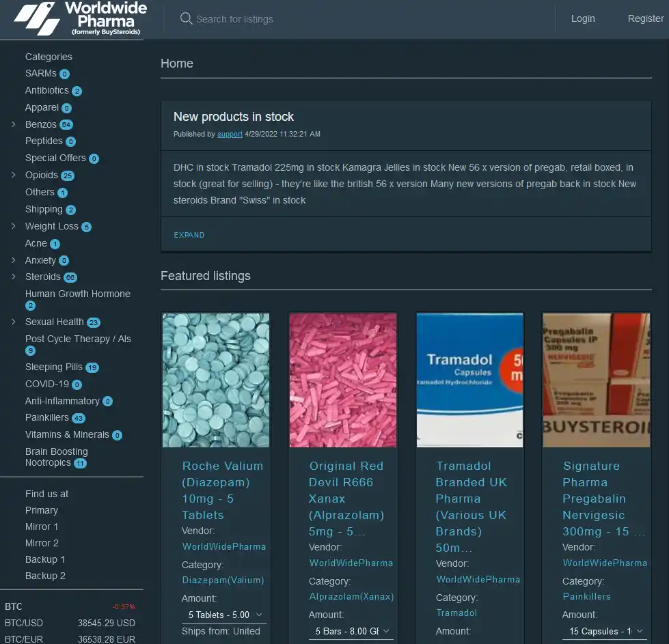Open the 15 Capsules amount dropdown
Screen dimensions: 669x644
[603, 630]
